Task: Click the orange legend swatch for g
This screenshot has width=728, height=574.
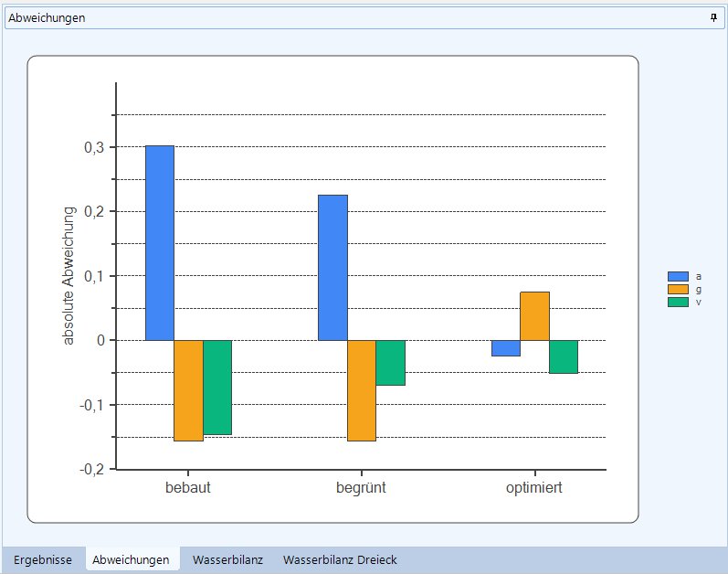Action: [678, 289]
